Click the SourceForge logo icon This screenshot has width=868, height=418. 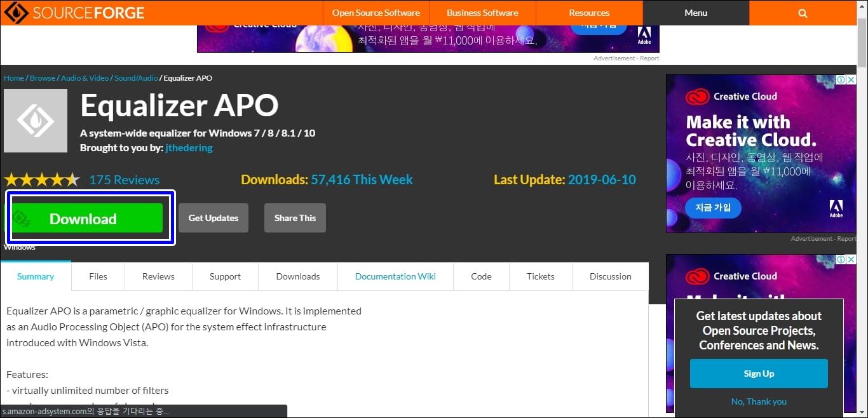click(15, 13)
